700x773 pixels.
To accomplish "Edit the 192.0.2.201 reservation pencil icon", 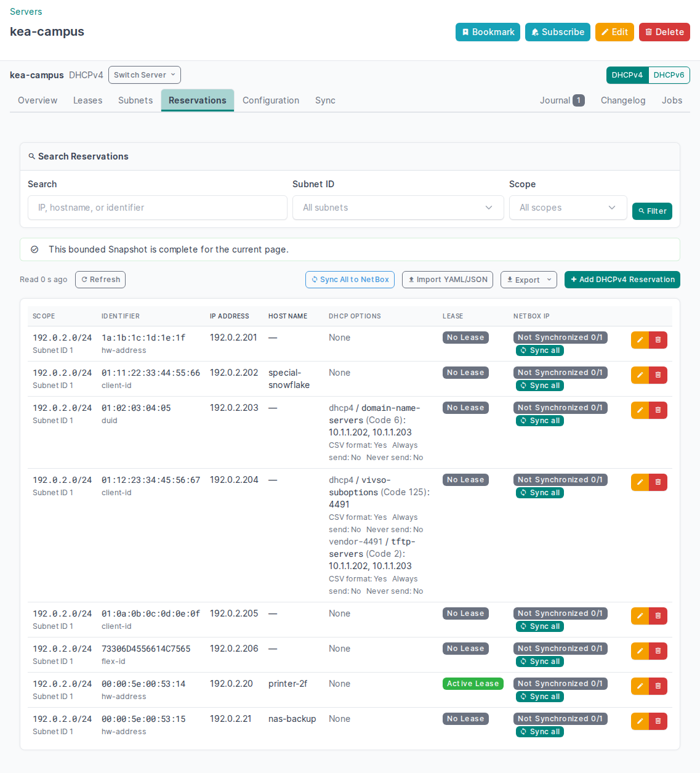I will click(640, 340).
